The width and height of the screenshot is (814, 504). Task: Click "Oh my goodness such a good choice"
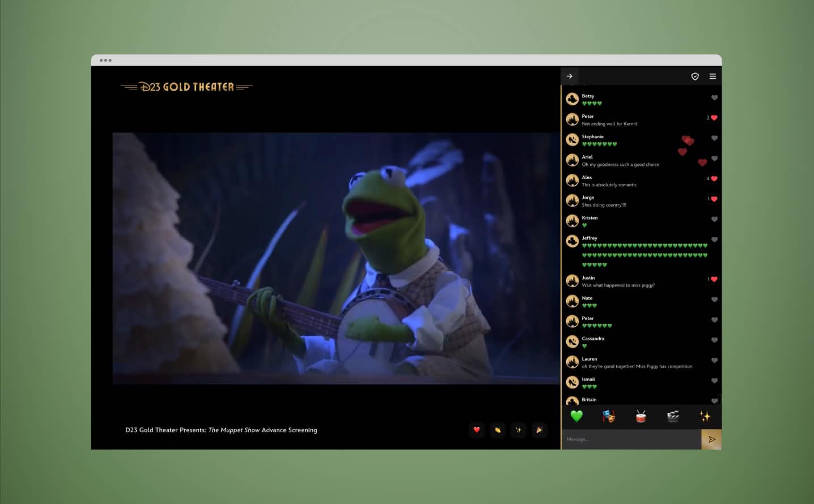point(620,164)
